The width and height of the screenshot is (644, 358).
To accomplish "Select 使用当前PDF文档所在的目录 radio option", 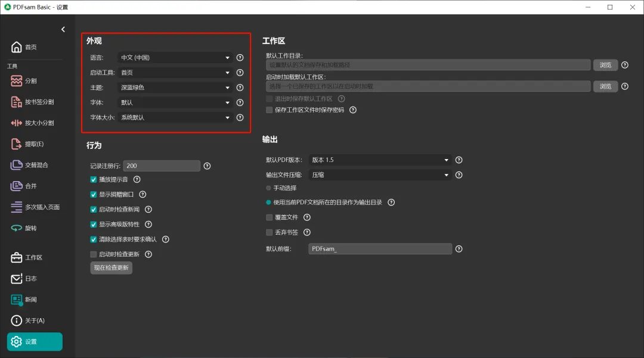I will click(x=268, y=203).
